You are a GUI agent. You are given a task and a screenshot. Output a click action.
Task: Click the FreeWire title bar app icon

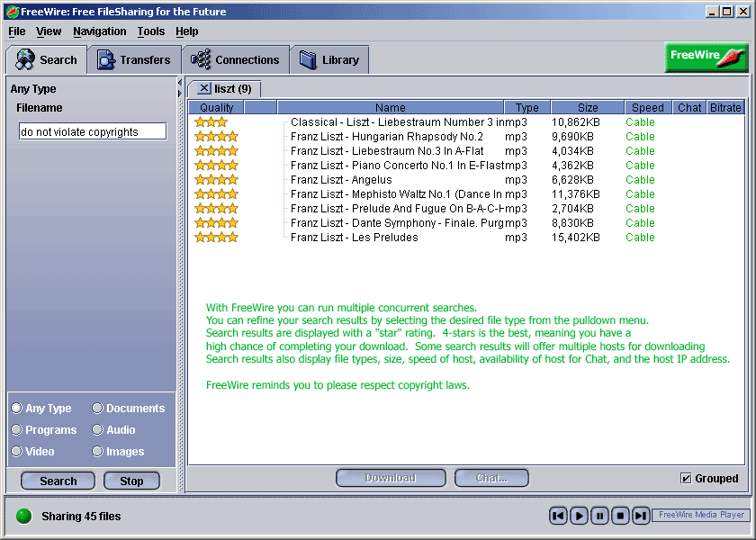[13, 11]
